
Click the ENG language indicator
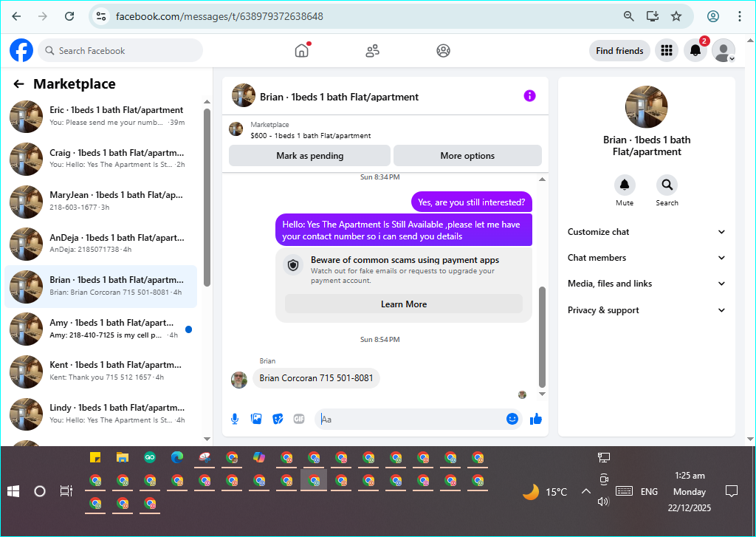[x=649, y=491]
